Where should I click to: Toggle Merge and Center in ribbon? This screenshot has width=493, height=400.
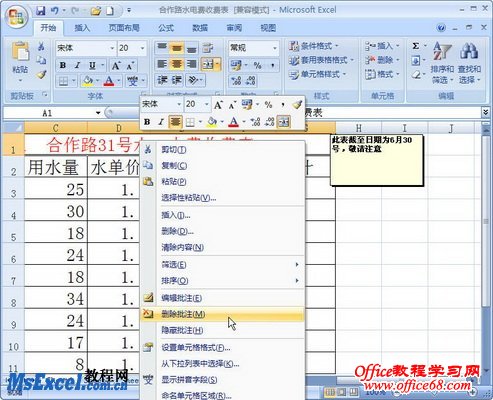(x=208, y=64)
